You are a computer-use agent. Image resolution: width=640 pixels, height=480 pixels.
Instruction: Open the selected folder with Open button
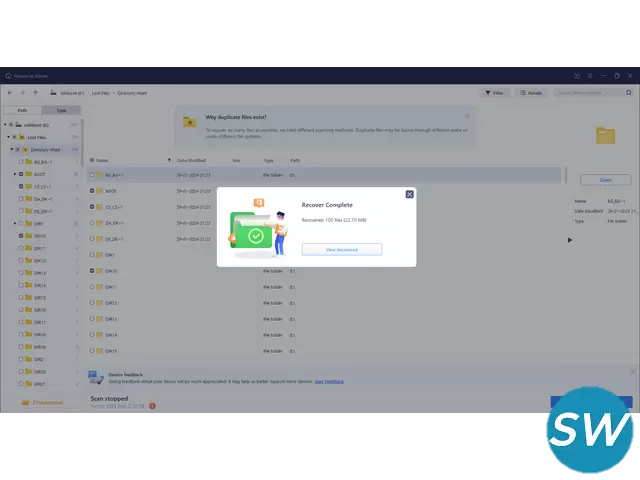[605, 180]
